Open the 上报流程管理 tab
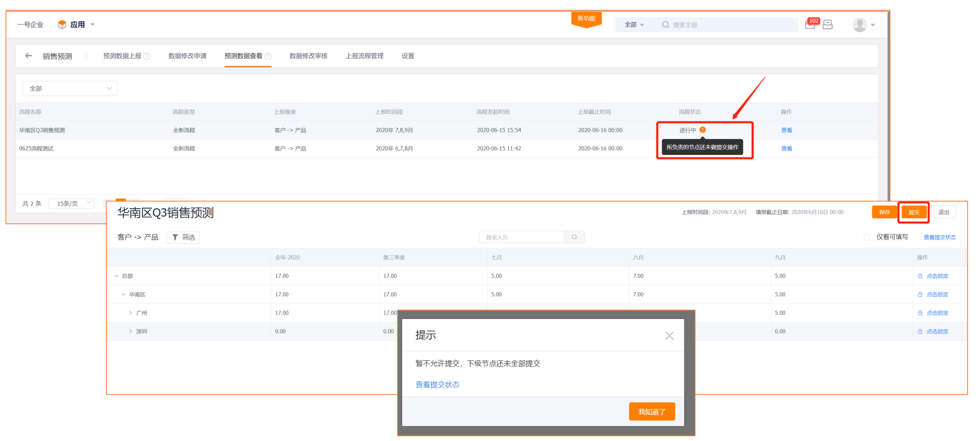 pyautogui.click(x=364, y=56)
